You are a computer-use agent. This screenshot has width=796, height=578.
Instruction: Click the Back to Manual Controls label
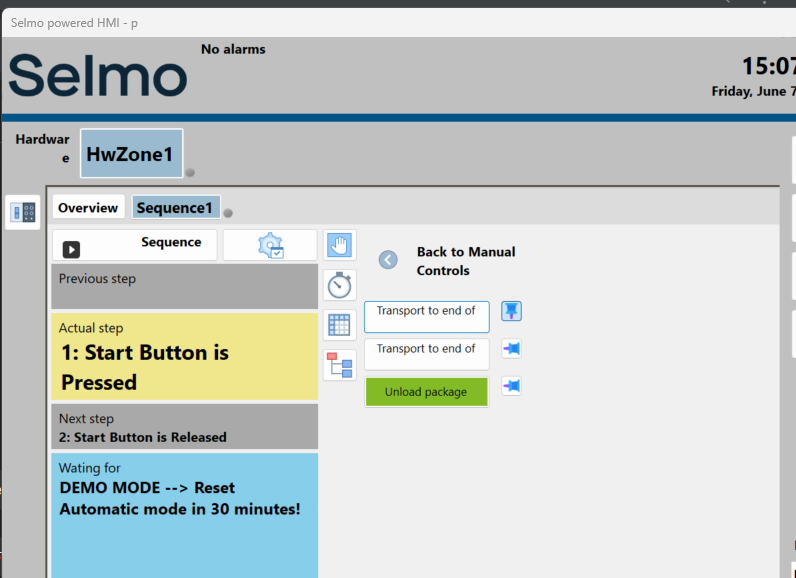pyautogui.click(x=466, y=261)
